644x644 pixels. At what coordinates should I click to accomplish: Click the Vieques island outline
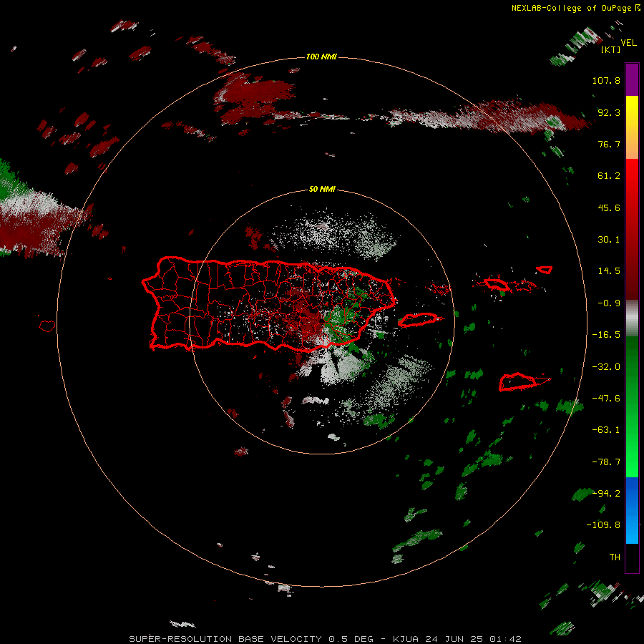click(x=420, y=320)
